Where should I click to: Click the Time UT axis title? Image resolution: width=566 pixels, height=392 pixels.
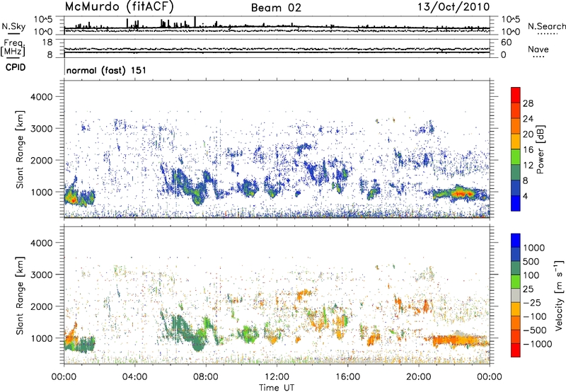point(277,388)
